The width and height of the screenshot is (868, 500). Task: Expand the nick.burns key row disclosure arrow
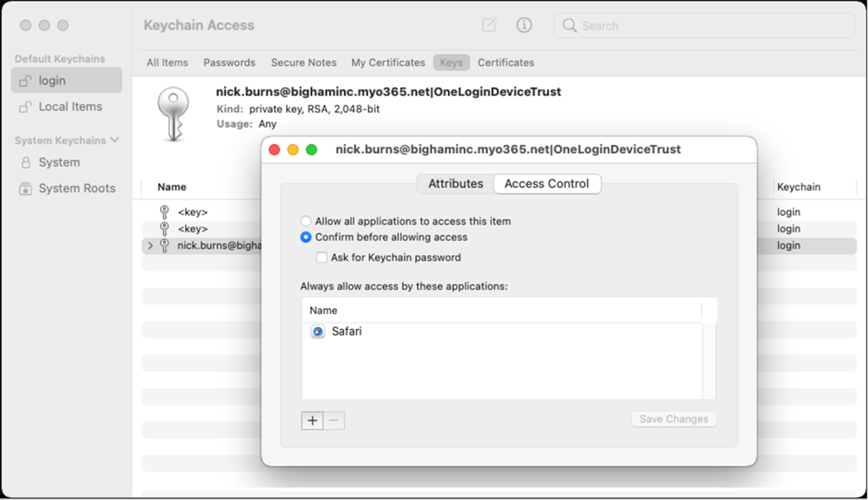(149, 246)
